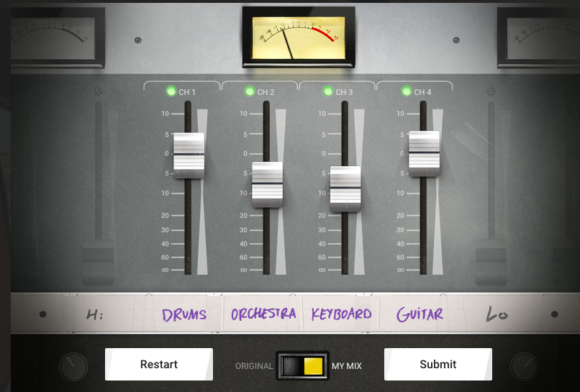Click the 20 mark on CH 4 scale
This screenshot has height=392, width=580.
tap(400, 215)
